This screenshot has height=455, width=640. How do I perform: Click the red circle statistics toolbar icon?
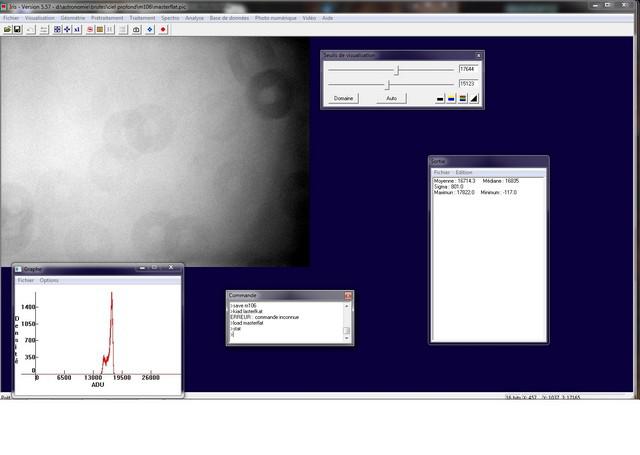pyautogui.click(x=90, y=29)
